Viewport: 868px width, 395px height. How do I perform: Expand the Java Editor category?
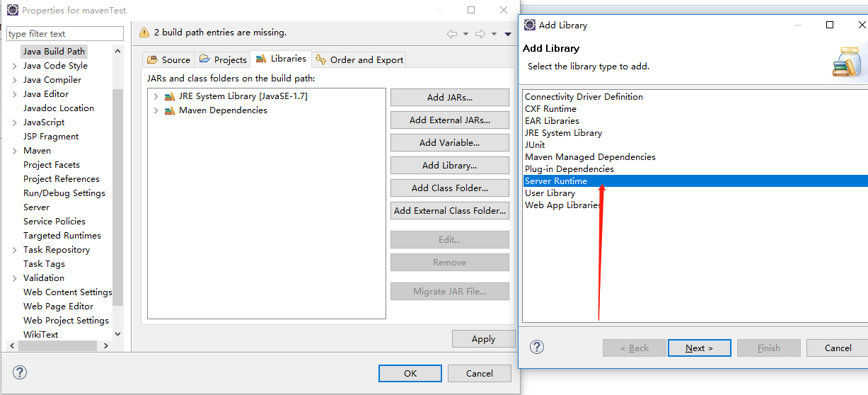point(14,94)
